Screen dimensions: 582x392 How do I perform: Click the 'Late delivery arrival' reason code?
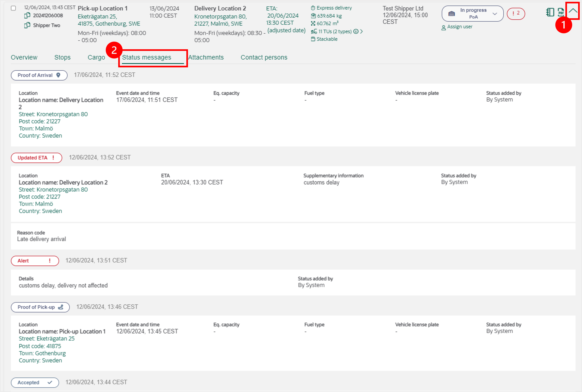point(42,239)
